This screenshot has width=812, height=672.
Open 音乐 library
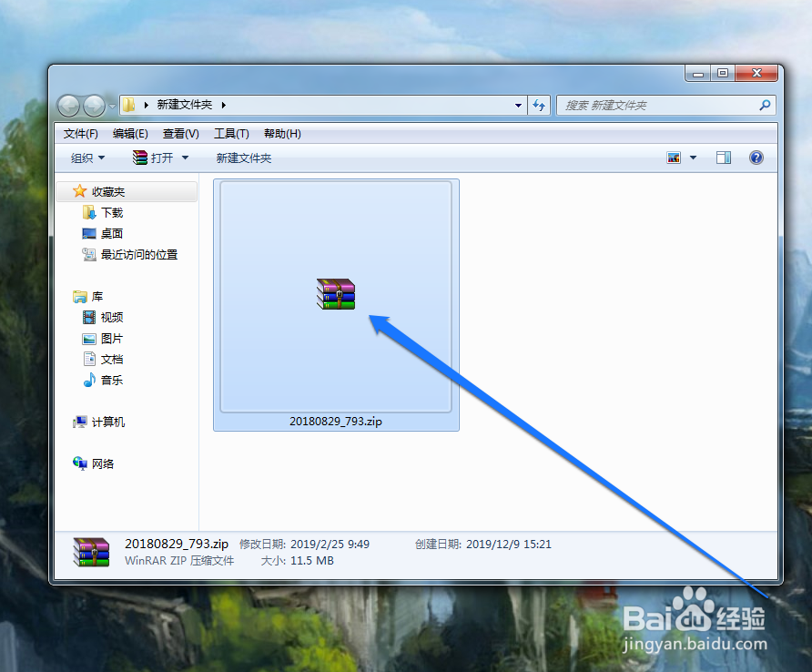(112, 381)
